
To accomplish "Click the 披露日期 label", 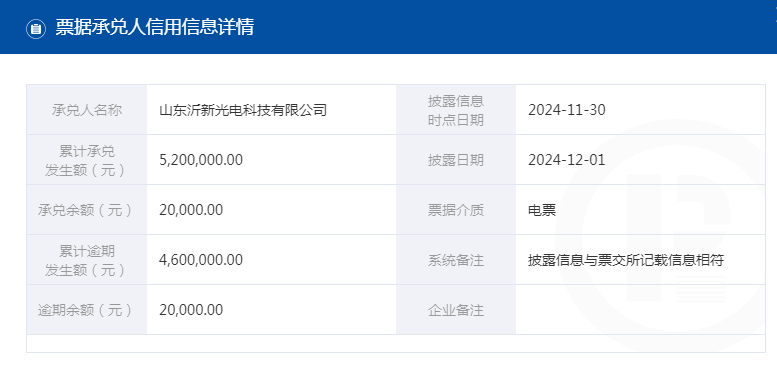I will 456,160.
